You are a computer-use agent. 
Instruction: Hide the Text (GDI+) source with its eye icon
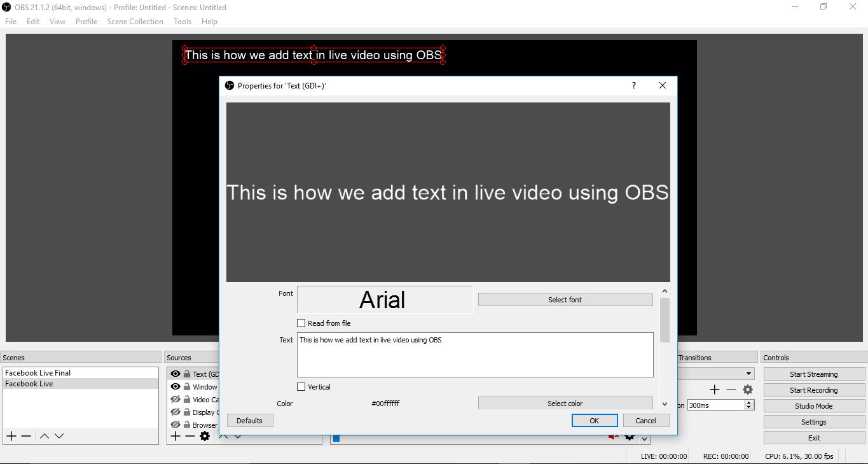point(176,374)
